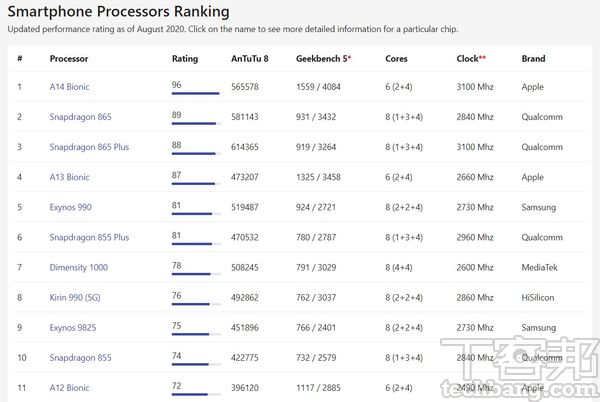Screen dimensions: 600x402
Task: Open the A12 Bionic link
Action: click(69, 387)
